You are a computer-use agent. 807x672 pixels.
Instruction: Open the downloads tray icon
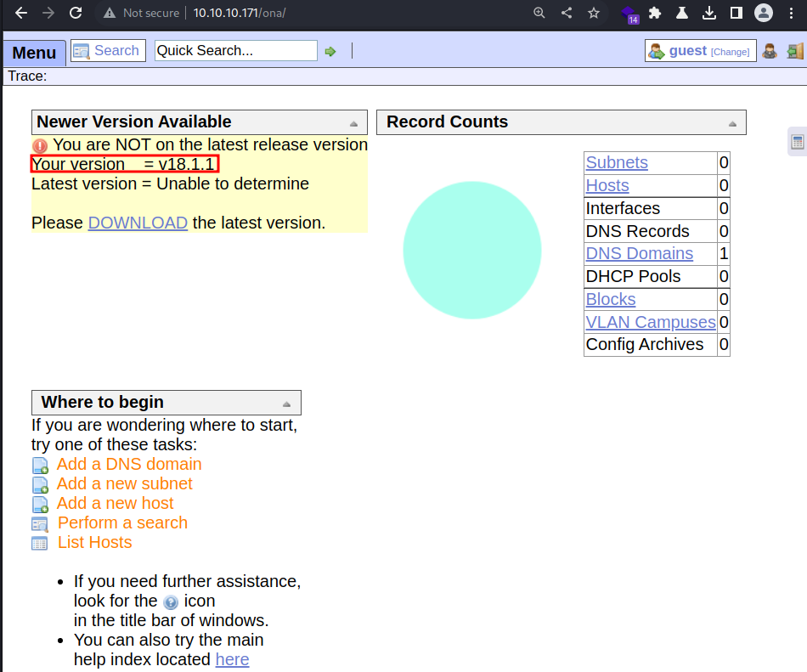(709, 13)
